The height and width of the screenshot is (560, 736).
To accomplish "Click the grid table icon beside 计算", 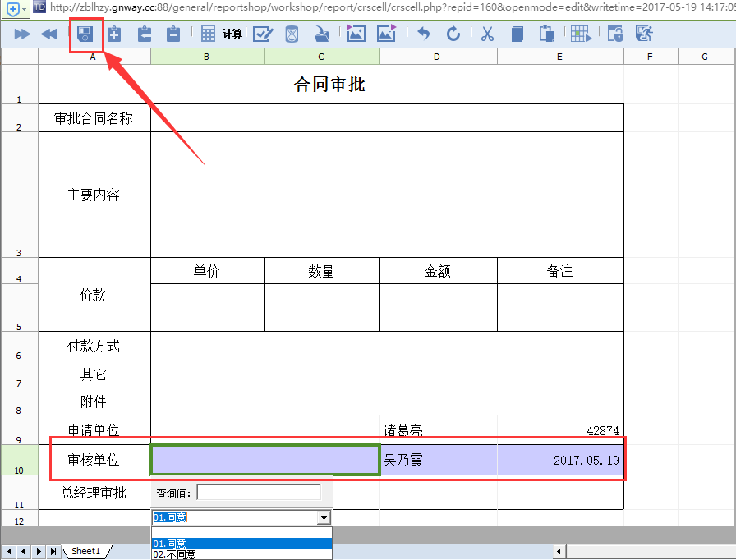I will 208,34.
